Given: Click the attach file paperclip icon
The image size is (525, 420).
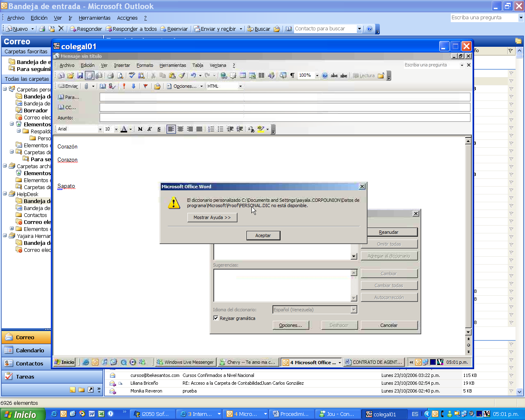Looking at the screenshot, I should click(x=86, y=86).
